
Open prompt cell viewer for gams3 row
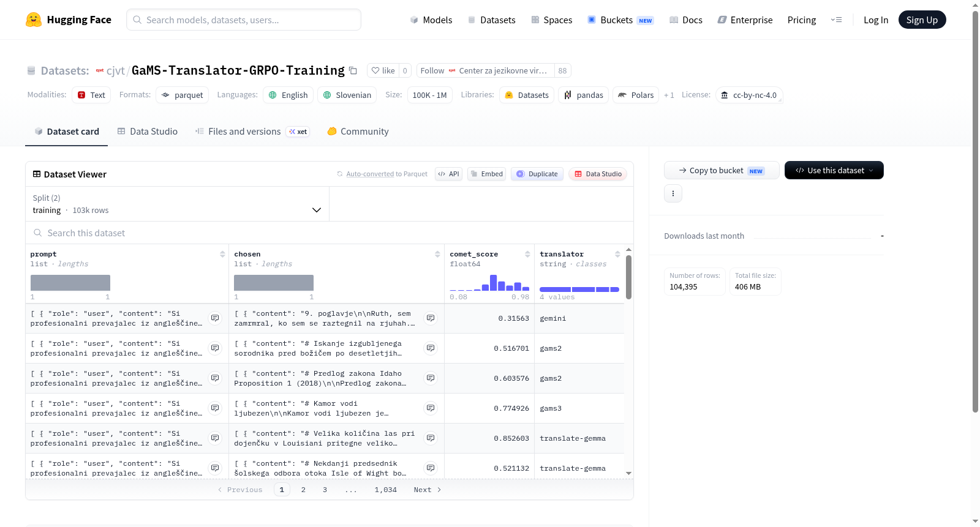[215, 408]
